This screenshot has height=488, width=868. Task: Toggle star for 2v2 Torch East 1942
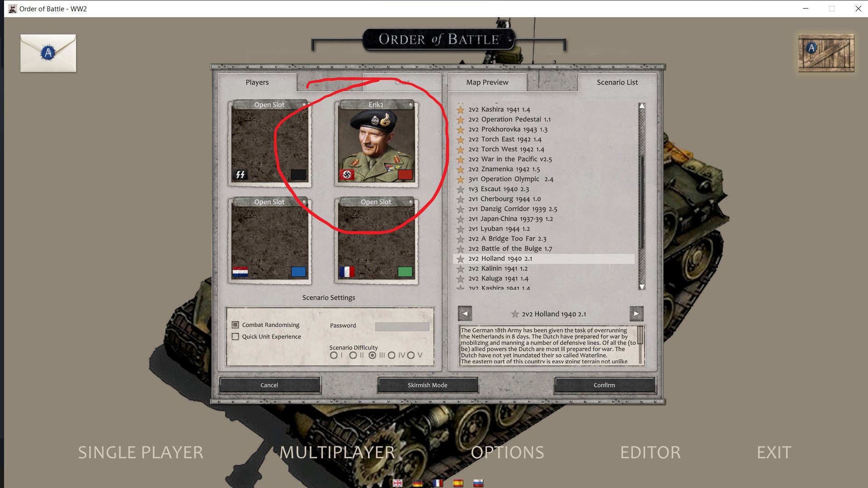coord(460,139)
